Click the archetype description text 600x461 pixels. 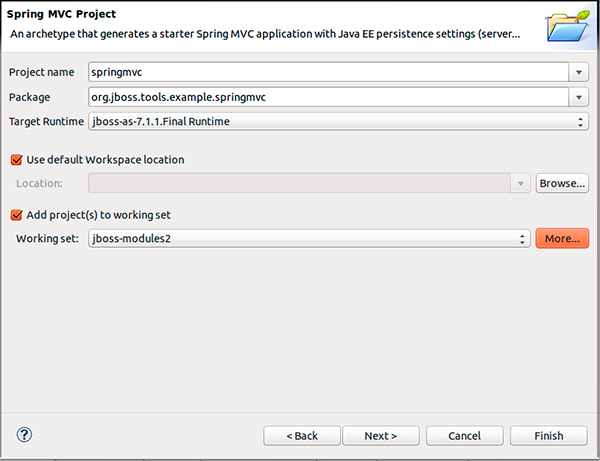point(265,34)
